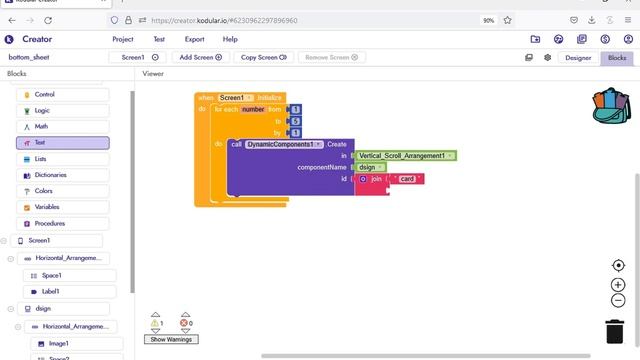Click the layers icon beside settings gear
The height and width of the screenshot is (360, 640).
point(529,58)
